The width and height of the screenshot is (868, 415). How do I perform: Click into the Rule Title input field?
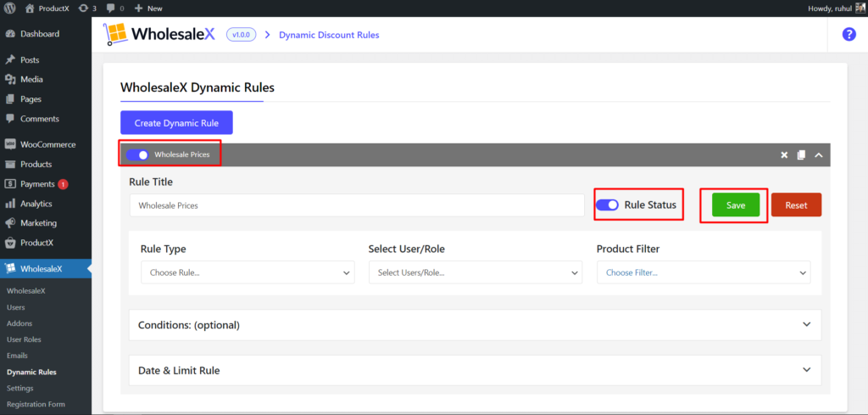[357, 205]
